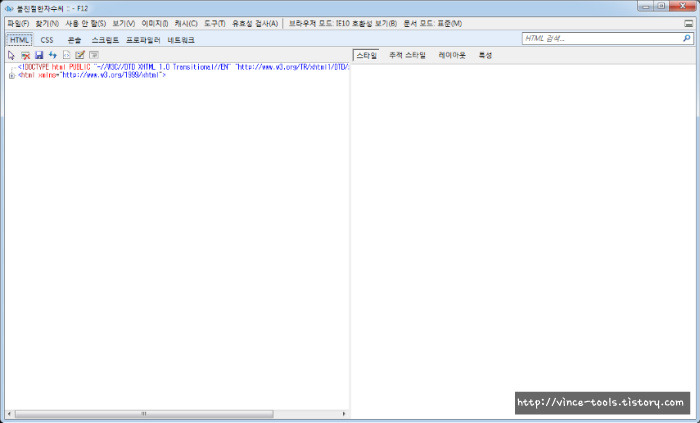Switch to the 특성 pane tab
The height and width of the screenshot is (423, 700).
485,55
